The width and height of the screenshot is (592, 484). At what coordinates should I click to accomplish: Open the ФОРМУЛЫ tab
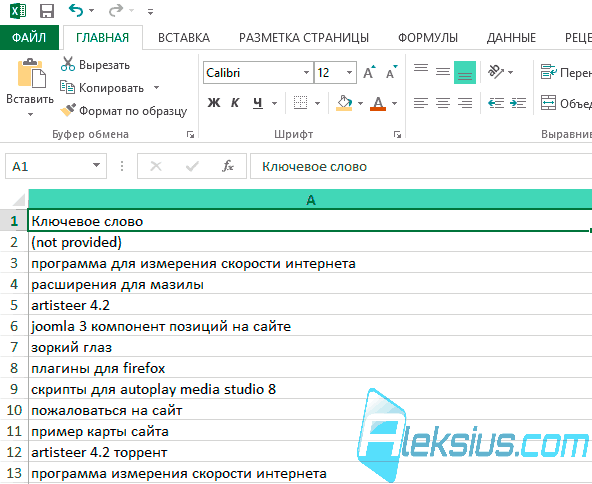coord(428,37)
